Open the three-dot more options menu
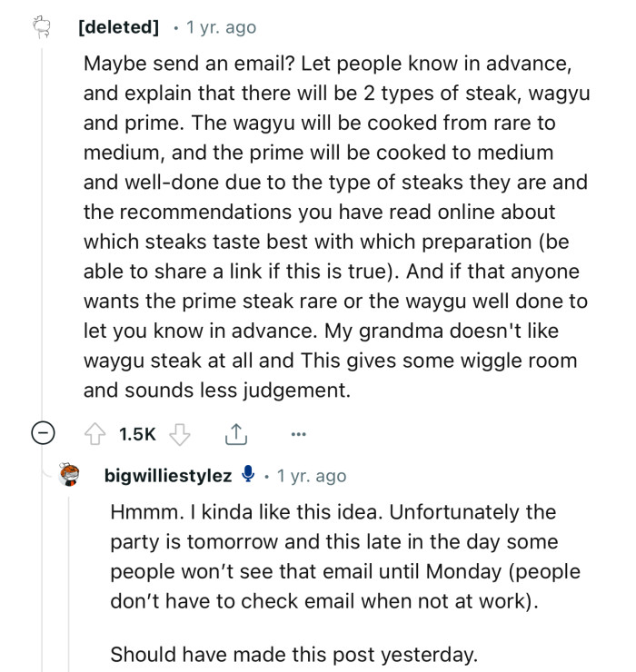The height and width of the screenshot is (672, 636). click(298, 435)
